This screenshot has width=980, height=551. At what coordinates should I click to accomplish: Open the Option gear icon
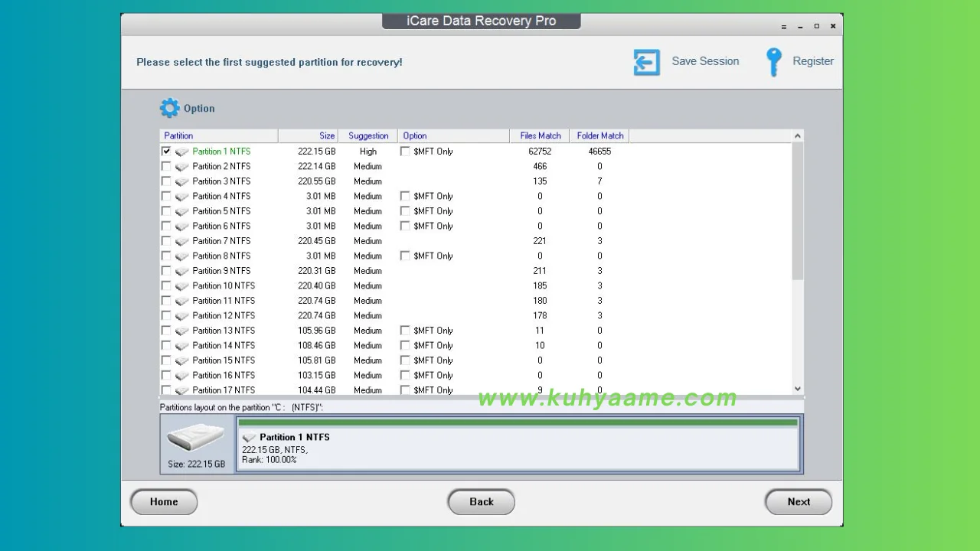coord(169,108)
